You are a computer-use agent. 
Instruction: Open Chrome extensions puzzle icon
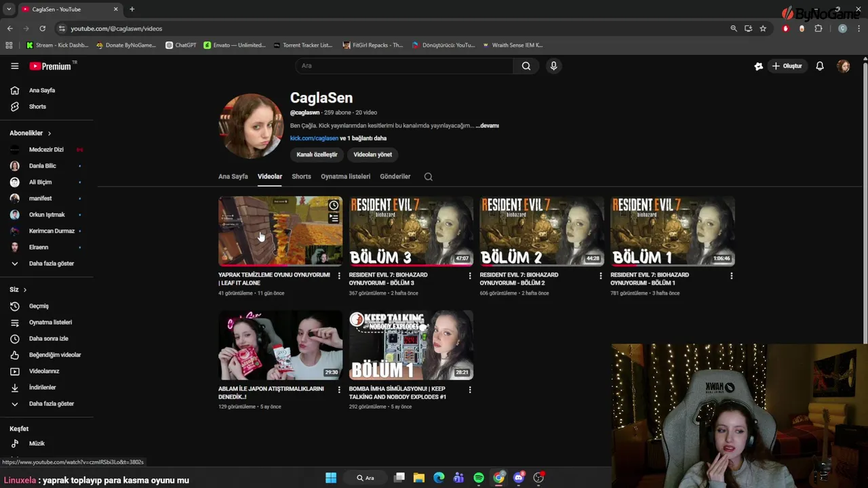(x=818, y=28)
